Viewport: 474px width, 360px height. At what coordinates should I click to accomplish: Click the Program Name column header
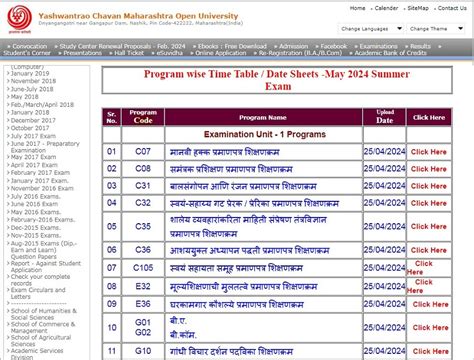pyautogui.click(x=263, y=117)
